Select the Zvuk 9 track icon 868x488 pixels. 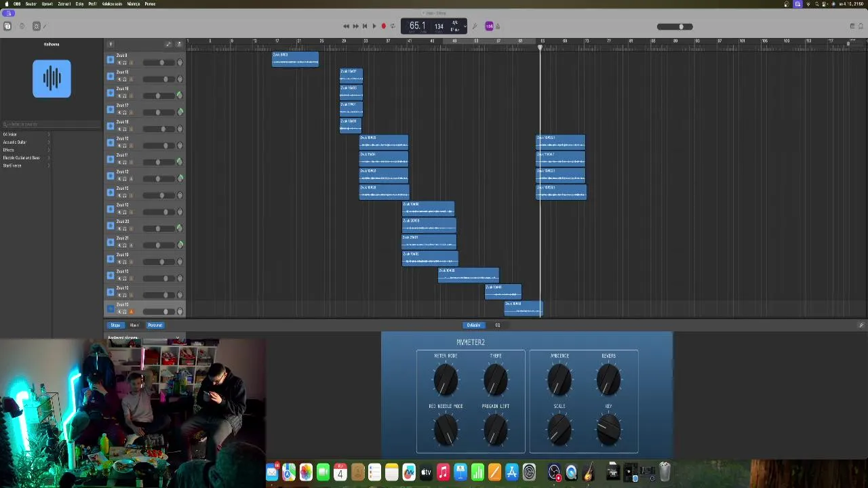coord(111,60)
